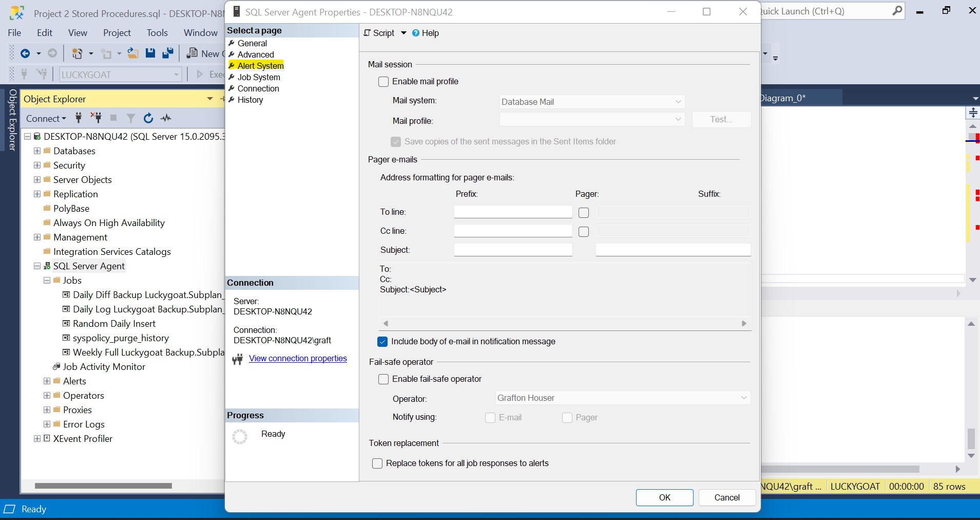This screenshot has width=980, height=520.
Task: Uncheck Include body of e-mail option
Action: [382, 342]
